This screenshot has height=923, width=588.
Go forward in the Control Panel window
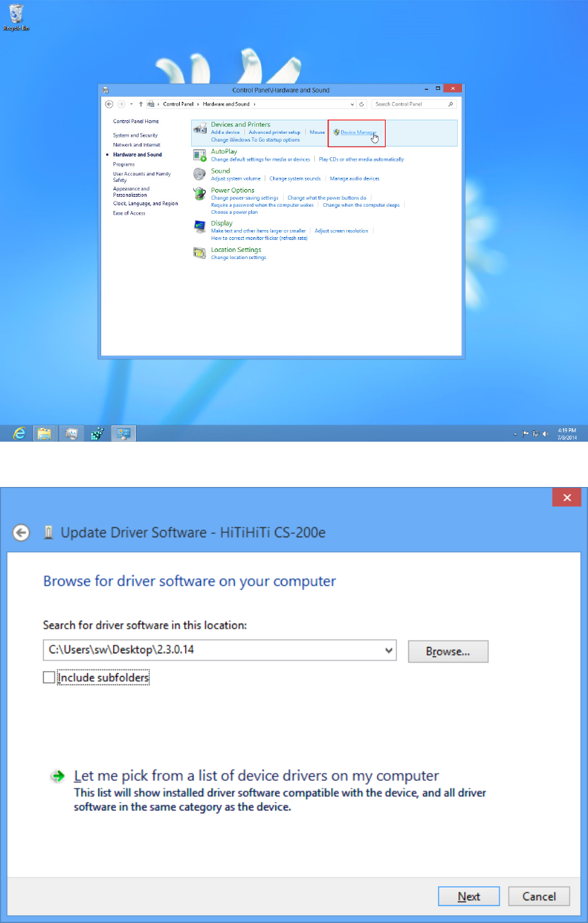[121, 104]
